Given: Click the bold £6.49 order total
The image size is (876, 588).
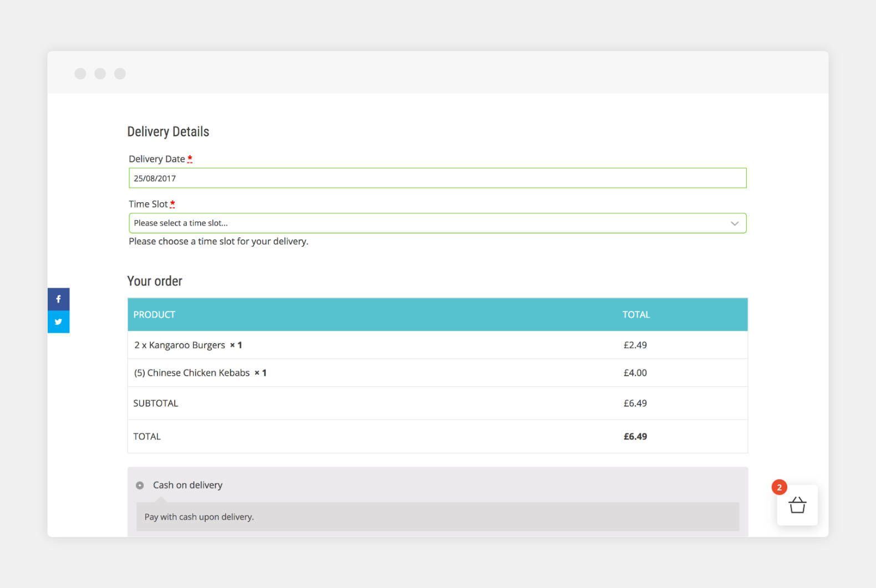Looking at the screenshot, I should coord(635,437).
